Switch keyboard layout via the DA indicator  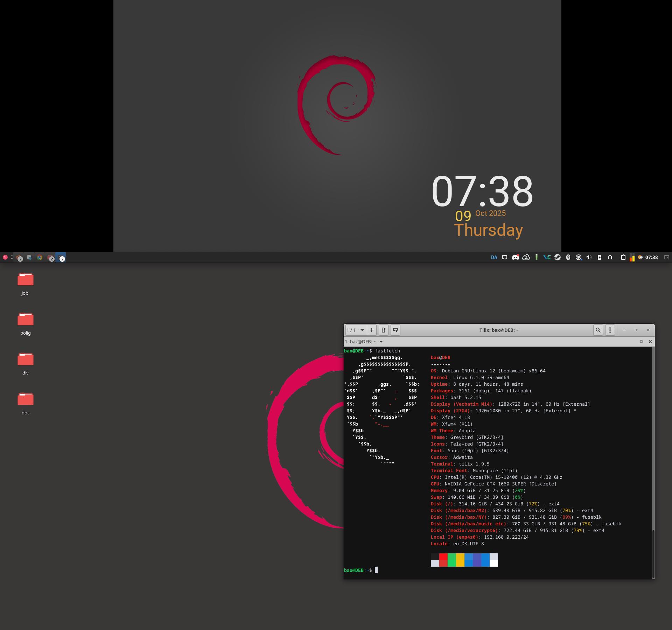[494, 257]
